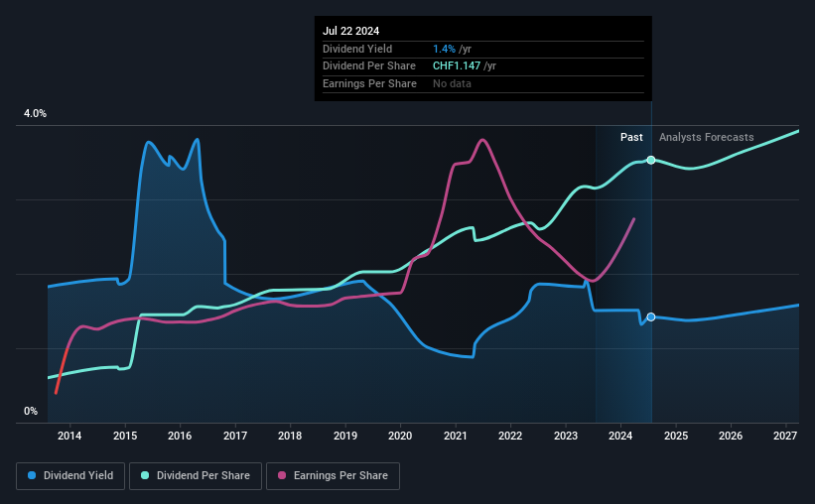Screen dimensions: 815x504
Task: Click the Analysts Forecasts label
Action: [x=707, y=137]
